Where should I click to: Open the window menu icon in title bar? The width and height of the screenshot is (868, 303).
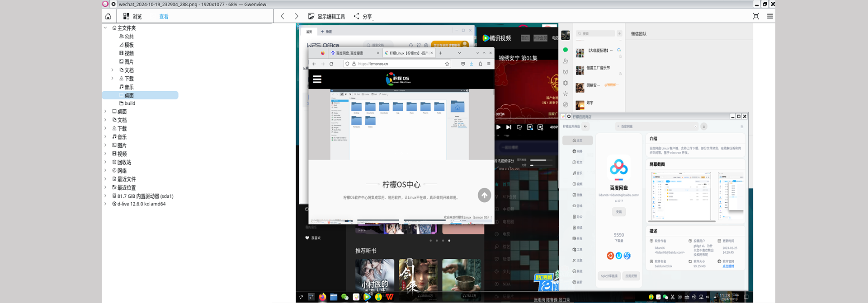click(105, 4)
